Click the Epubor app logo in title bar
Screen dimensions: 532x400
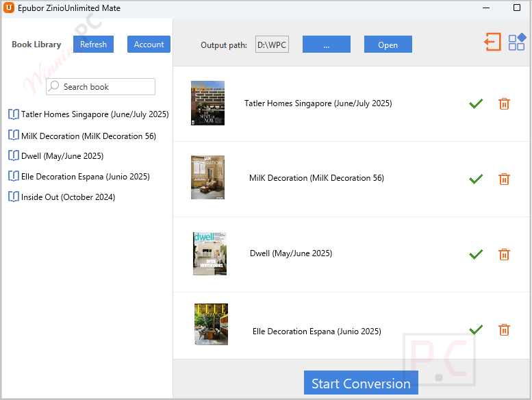9,8
